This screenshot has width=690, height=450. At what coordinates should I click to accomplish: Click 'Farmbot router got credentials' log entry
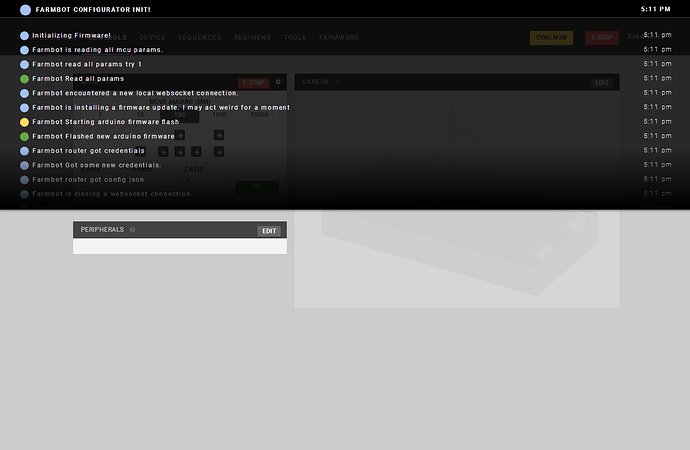click(88, 151)
